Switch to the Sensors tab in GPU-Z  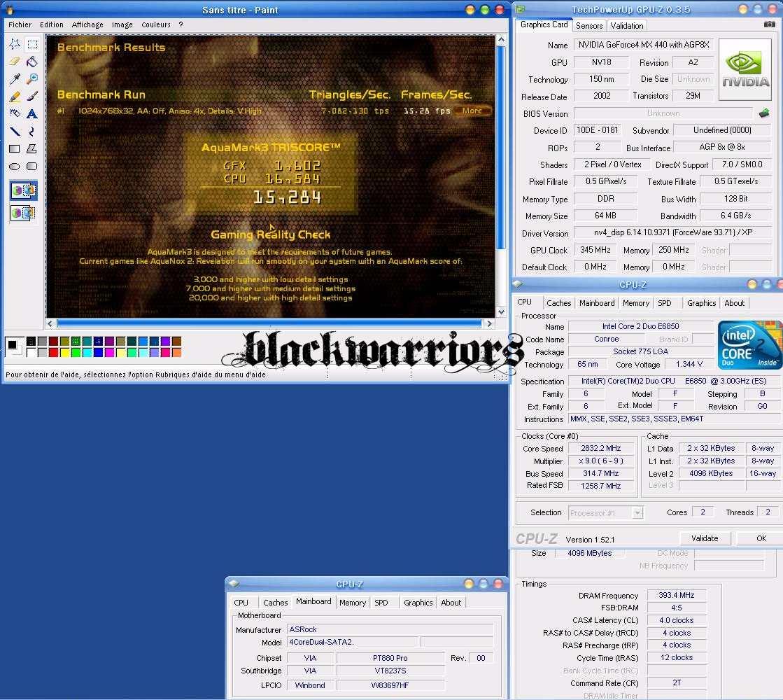click(x=588, y=25)
